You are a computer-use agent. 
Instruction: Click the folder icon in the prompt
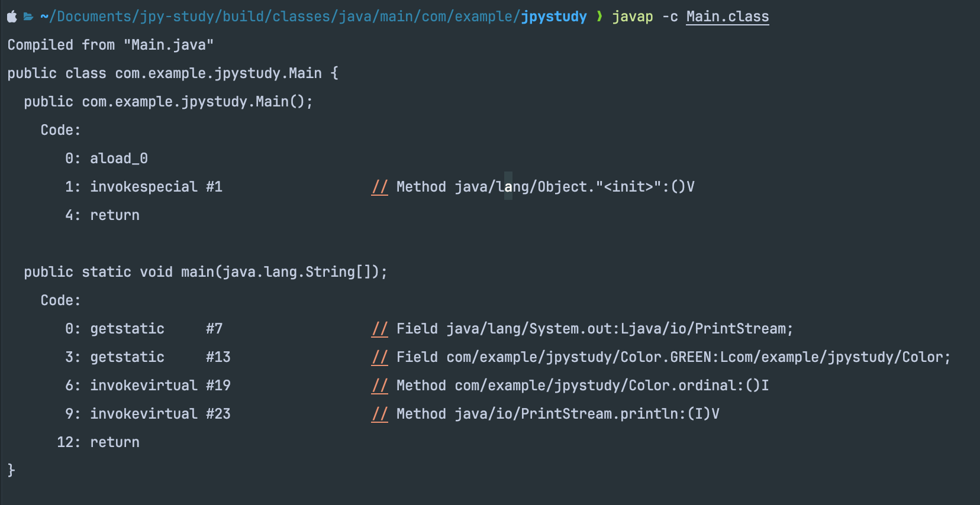(28, 17)
